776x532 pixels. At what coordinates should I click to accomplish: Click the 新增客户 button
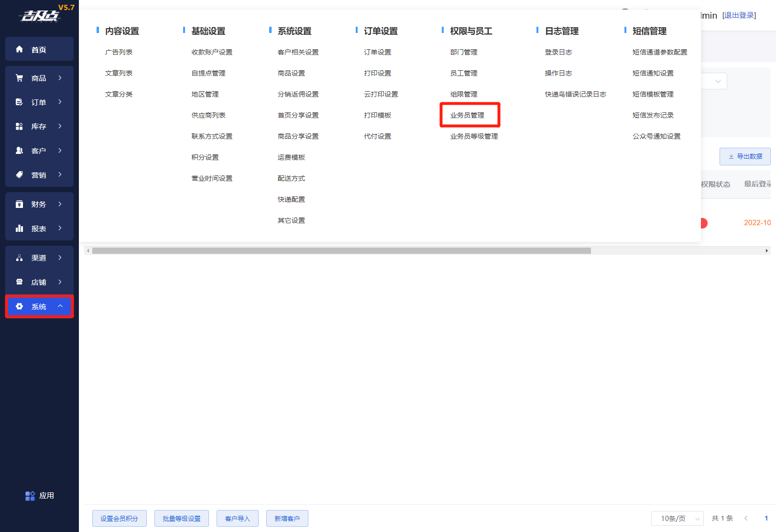point(287,519)
